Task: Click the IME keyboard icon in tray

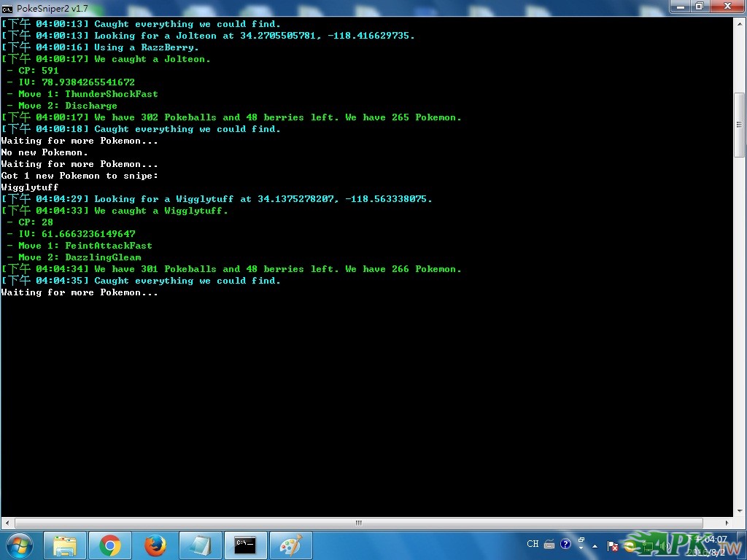Action: (549, 544)
